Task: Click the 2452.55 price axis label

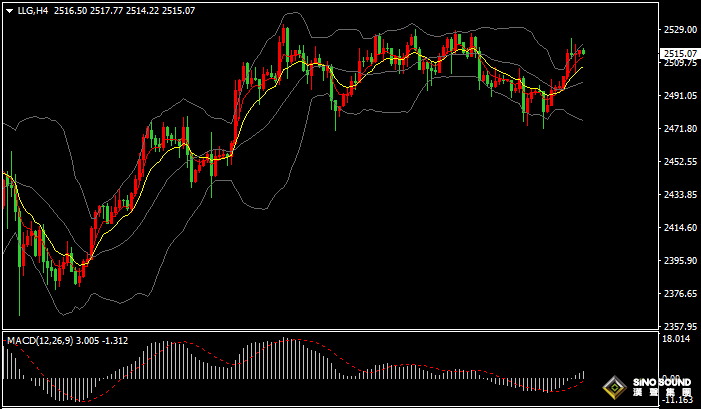Action: pyautogui.click(x=679, y=162)
